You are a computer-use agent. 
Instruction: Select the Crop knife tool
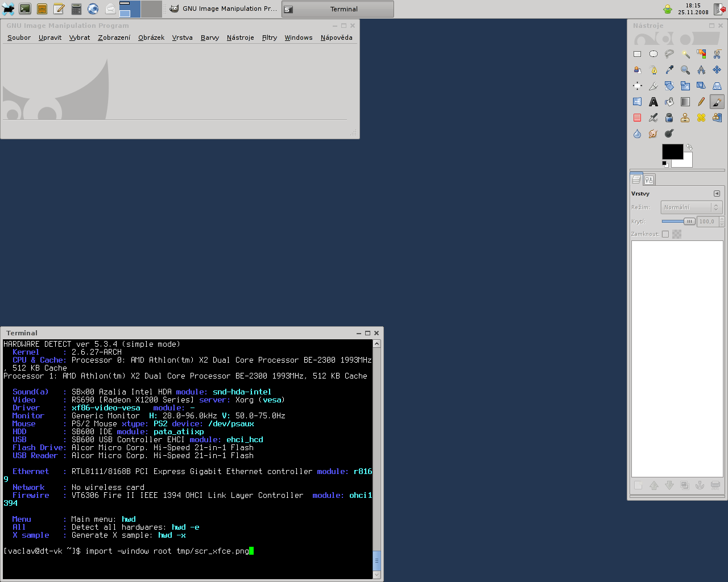click(x=653, y=86)
